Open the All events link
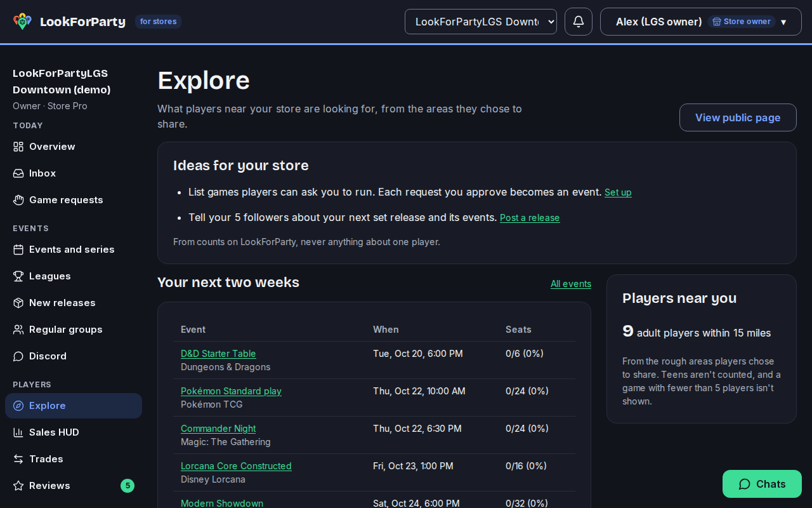Viewport: 812px width, 508px height. pos(571,284)
